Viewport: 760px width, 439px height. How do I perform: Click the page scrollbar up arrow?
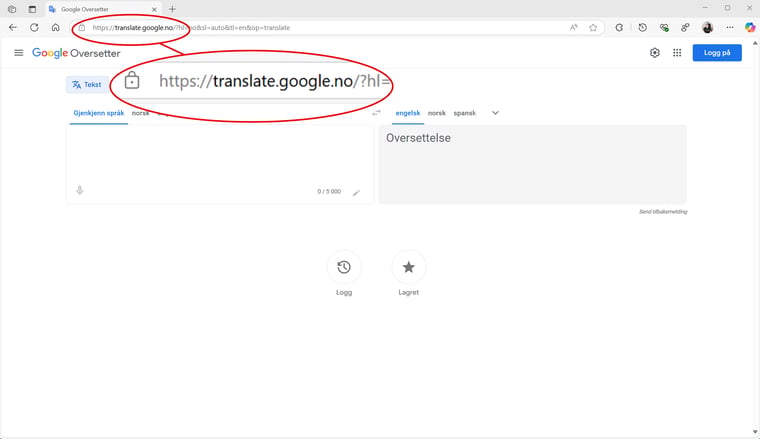(x=755, y=44)
